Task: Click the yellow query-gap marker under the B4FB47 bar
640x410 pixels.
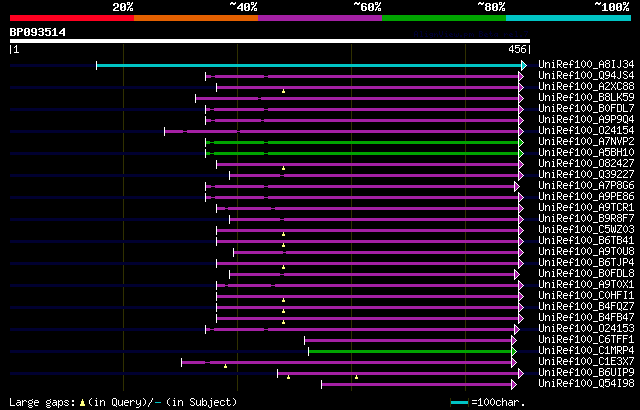Action: pos(283,323)
